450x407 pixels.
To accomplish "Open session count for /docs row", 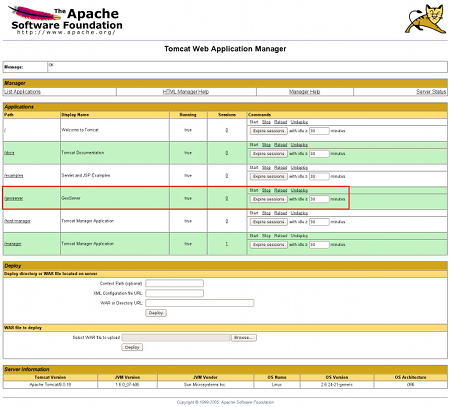I will click(227, 153).
